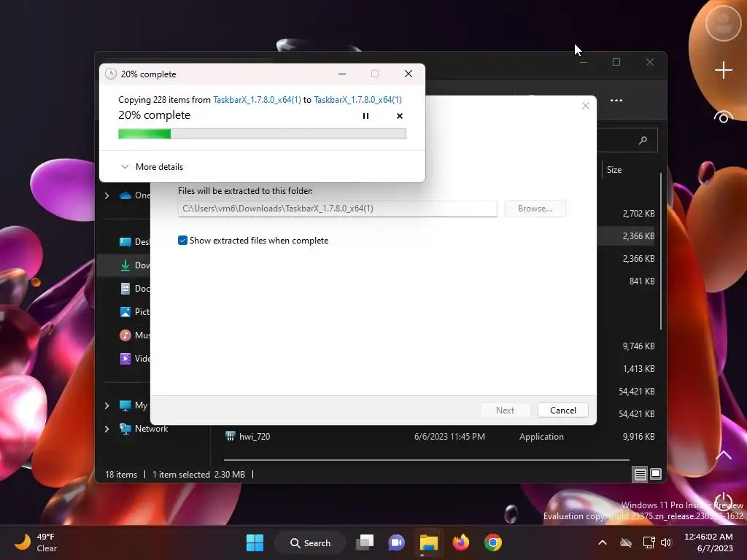Click the taskbar Search box
747x560 pixels.
(x=310, y=542)
